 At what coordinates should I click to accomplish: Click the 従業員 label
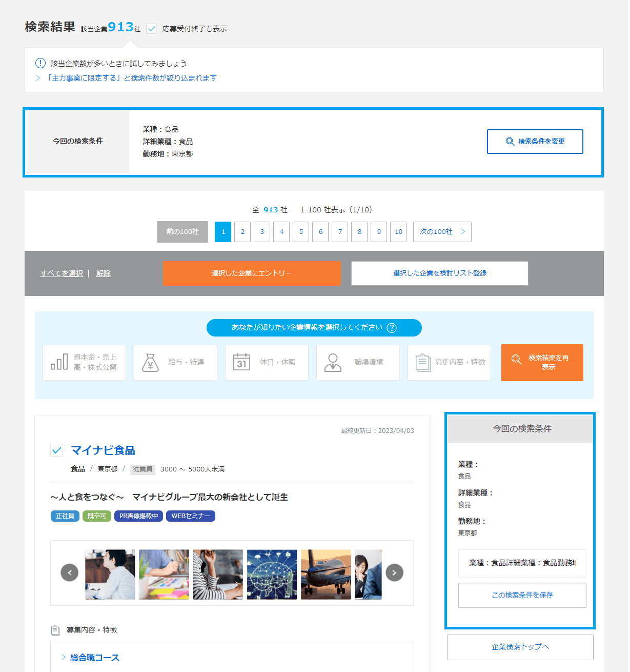pyautogui.click(x=143, y=469)
